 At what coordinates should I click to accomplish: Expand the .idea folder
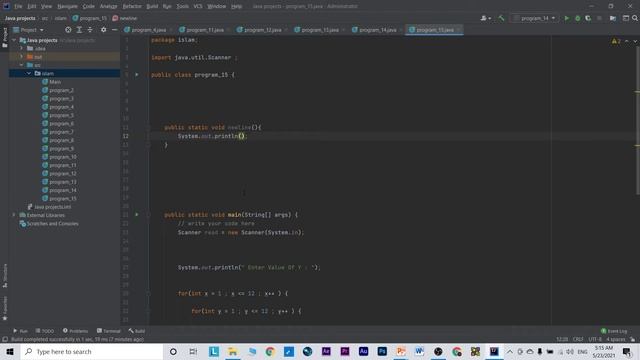[x=22, y=48]
